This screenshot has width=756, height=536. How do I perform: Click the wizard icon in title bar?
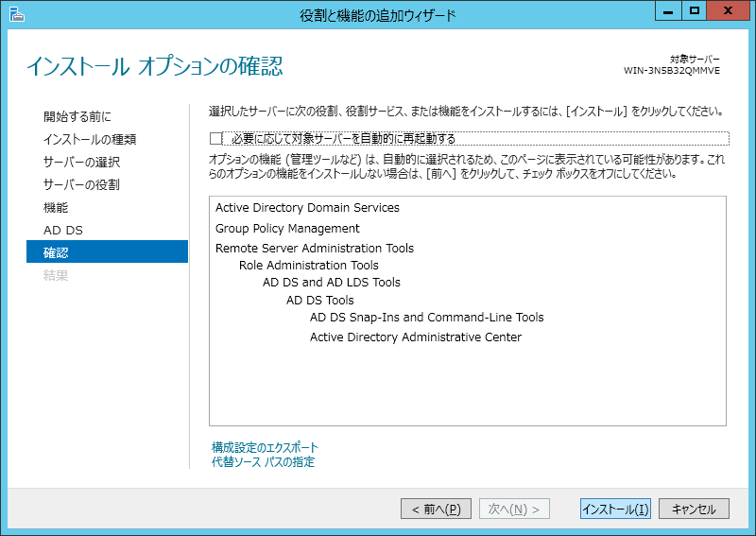[16, 14]
